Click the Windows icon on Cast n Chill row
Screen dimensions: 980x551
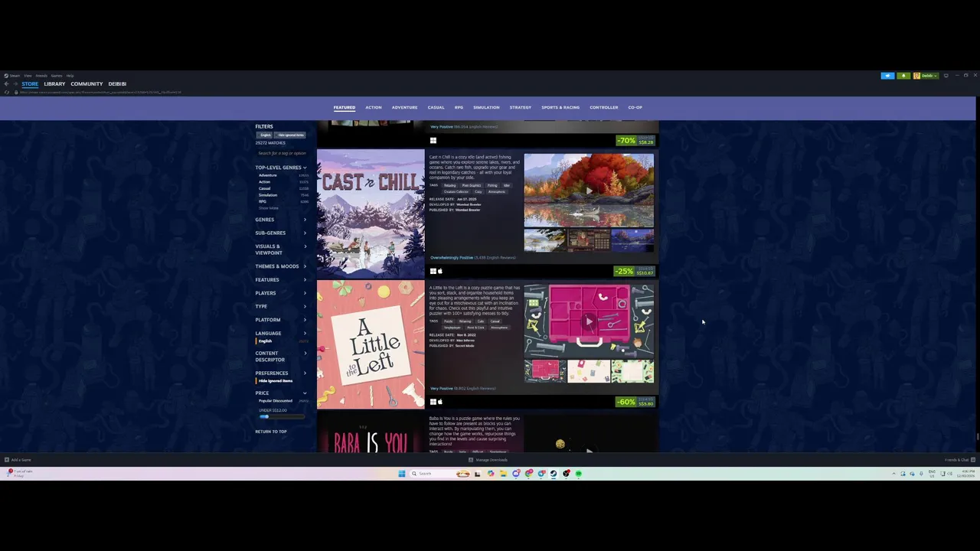433,271
